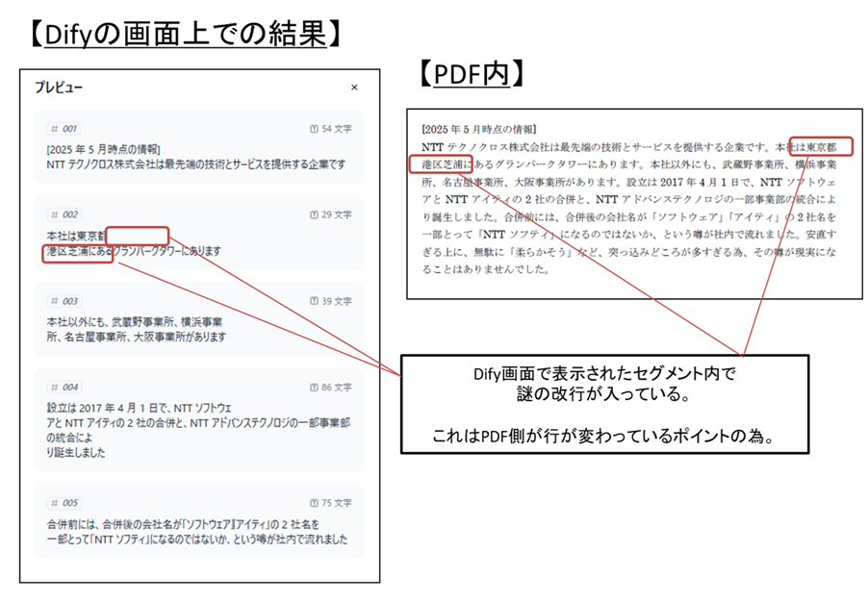Click the character-count icon beside 75 文字
The height and width of the screenshot is (603, 868).
(314, 503)
